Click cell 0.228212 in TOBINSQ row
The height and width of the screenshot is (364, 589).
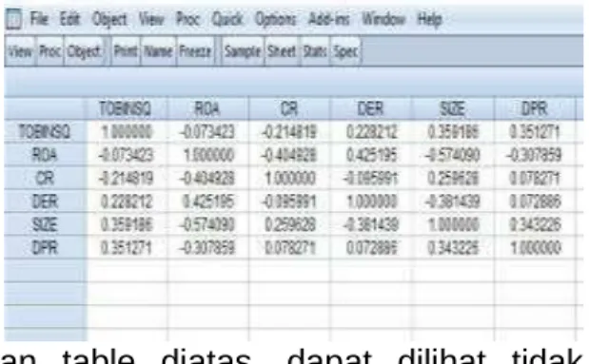370,132
